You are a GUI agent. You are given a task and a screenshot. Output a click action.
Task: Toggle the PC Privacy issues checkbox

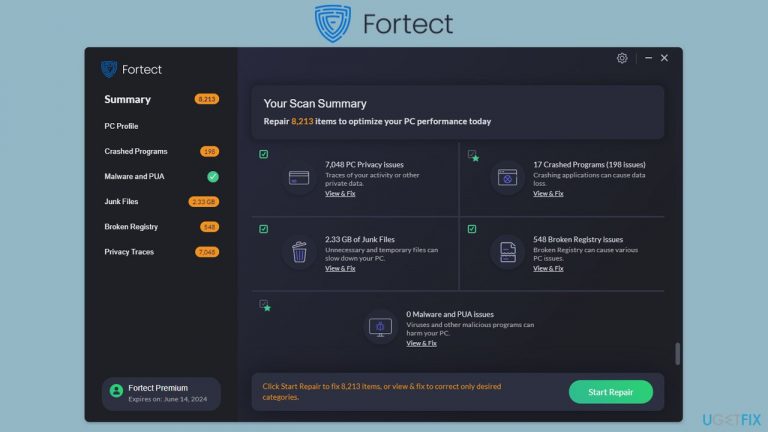tap(264, 154)
